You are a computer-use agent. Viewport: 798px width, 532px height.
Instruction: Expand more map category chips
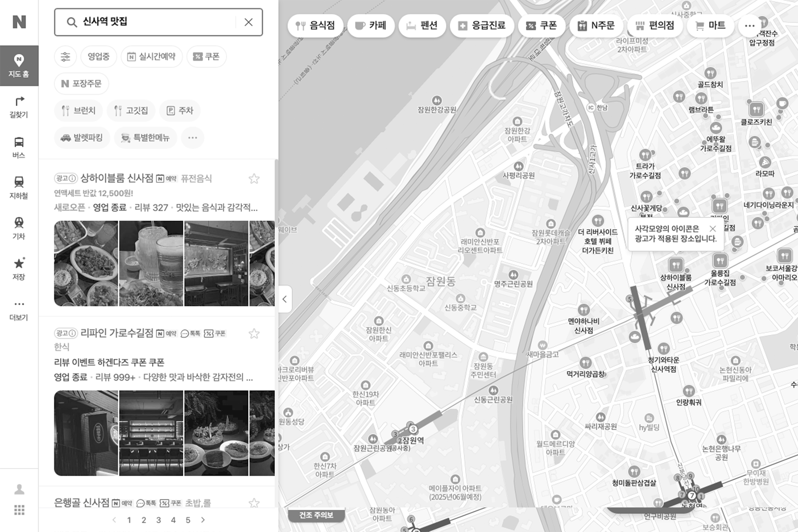coord(749,26)
